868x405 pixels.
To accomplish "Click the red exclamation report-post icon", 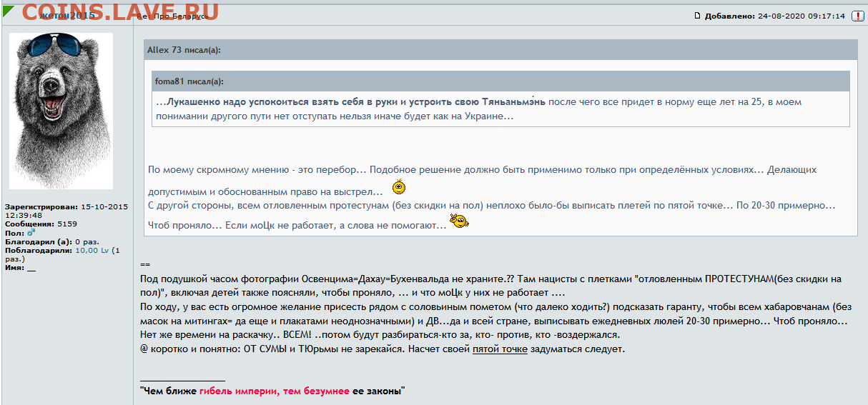I will click(x=857, y=16).
